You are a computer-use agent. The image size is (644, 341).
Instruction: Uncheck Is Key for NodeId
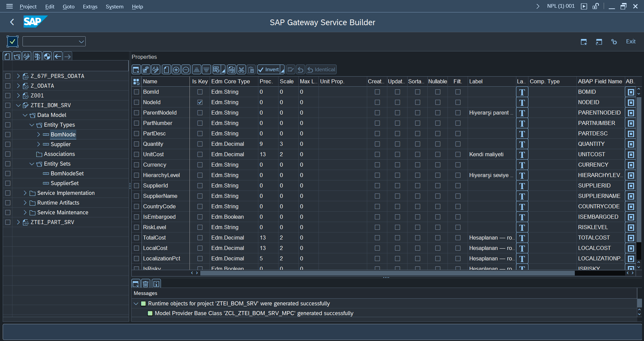point(200,102)
